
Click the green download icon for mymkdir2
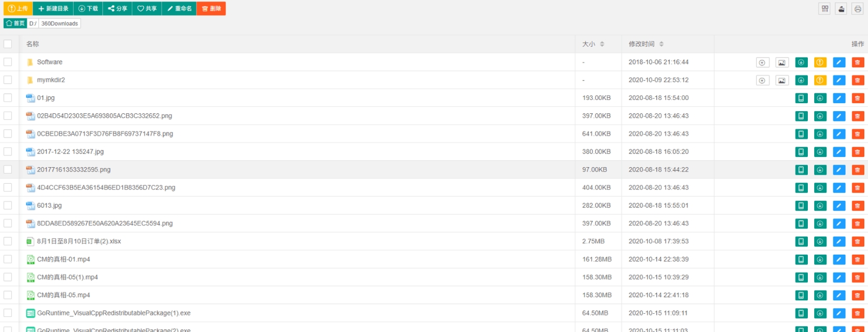pyautogui.click(x=801, y=80)
